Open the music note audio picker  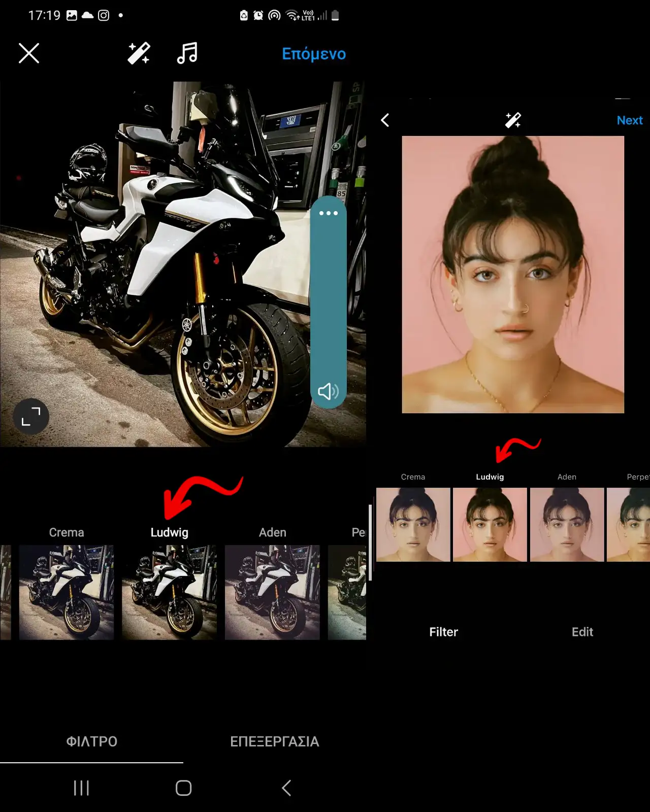pyautogui.click(x=187, y=53)
